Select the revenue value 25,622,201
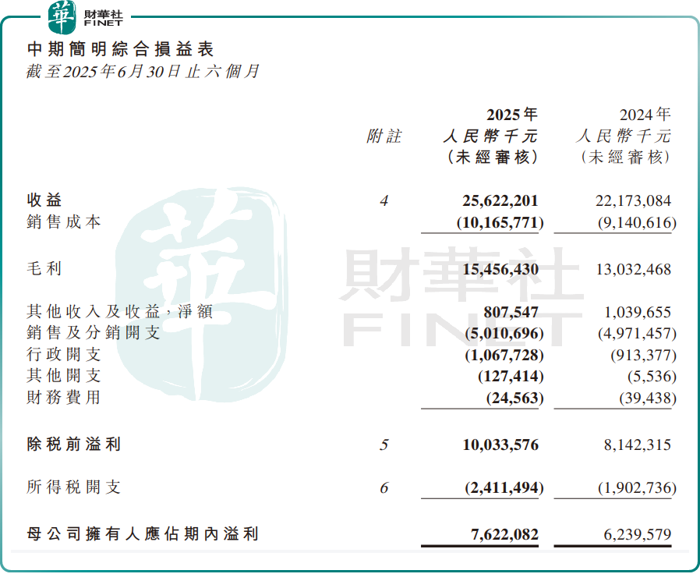Image resolution: width=700 pixels, height=588 pixels. coord(500,201)
